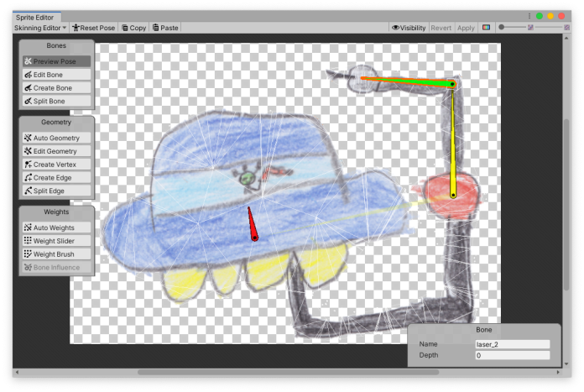
Task: Click the Copy button
Action: click(134, 28)
